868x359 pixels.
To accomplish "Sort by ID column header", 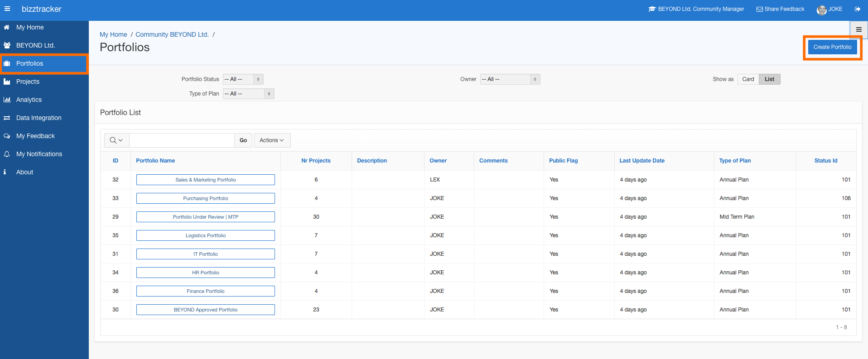I will pyautogui.click(x=116, y=161).
